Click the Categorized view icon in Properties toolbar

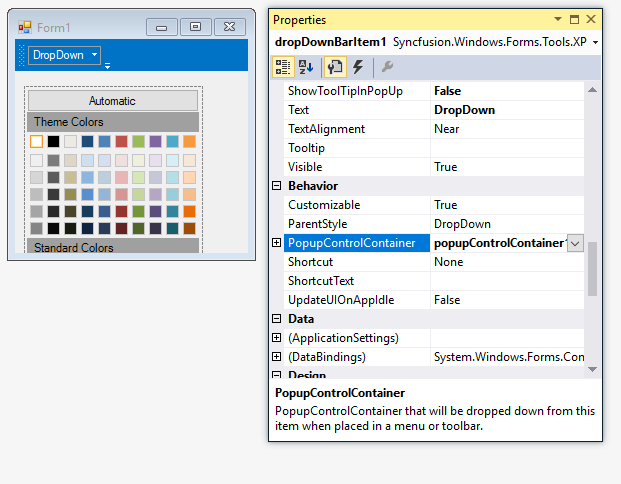coord(283,67)
